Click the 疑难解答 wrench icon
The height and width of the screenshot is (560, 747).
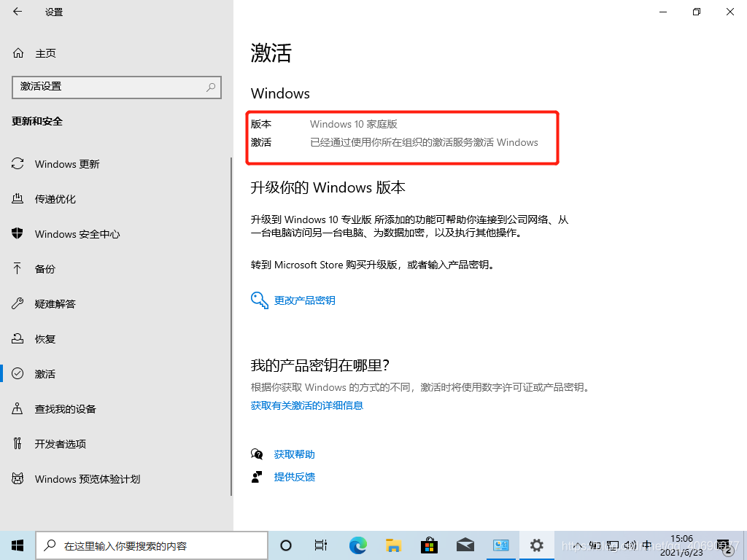(x=18, y=303)
